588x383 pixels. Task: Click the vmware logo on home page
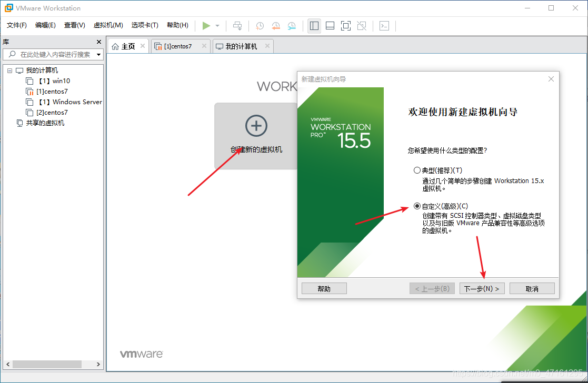click(x=142, y=354)
